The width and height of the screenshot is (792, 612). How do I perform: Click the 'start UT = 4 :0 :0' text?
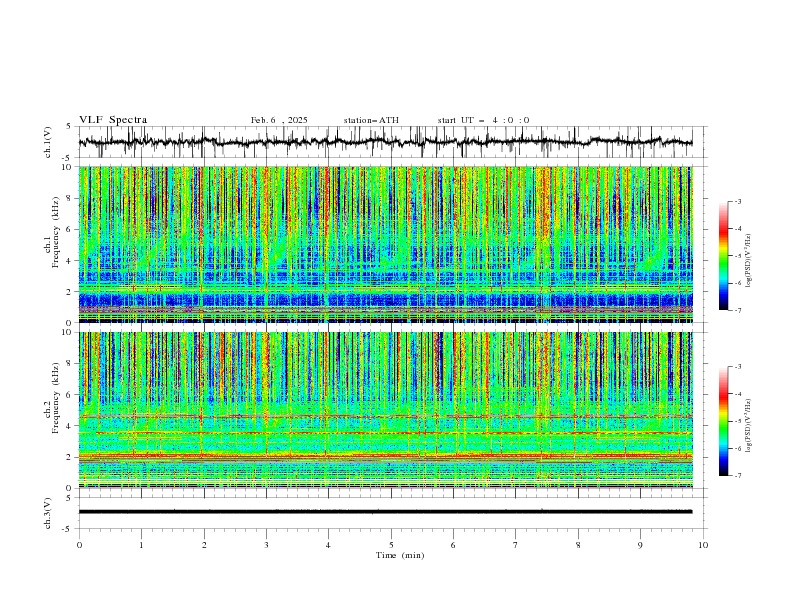[x=483, y=120]
